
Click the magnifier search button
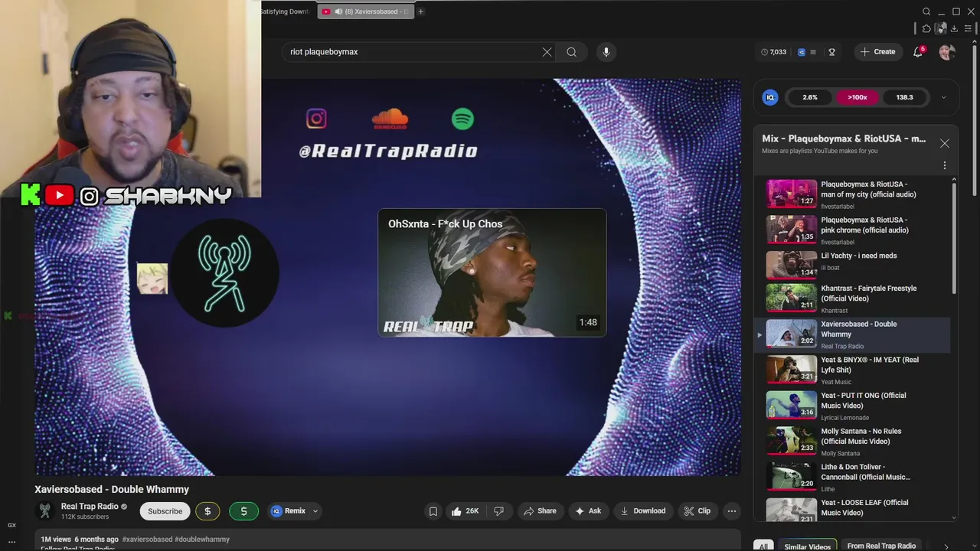571,52
